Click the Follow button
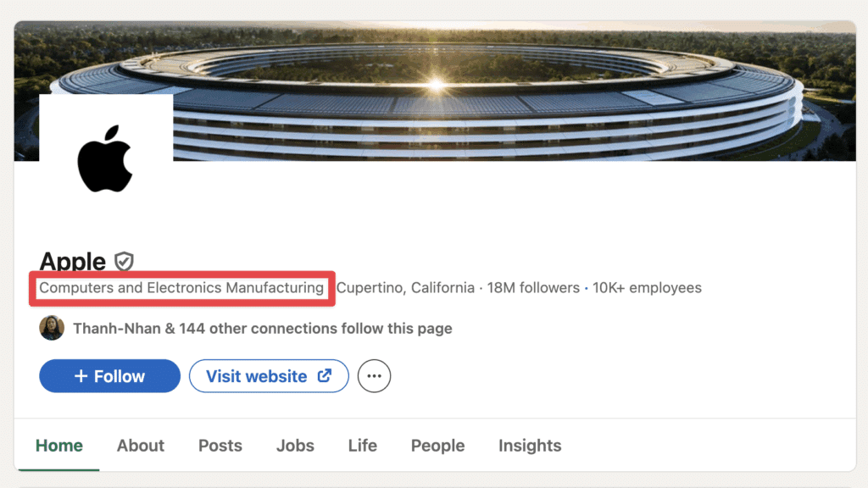This screenshot has width=868, height=488. coord(109,375)
